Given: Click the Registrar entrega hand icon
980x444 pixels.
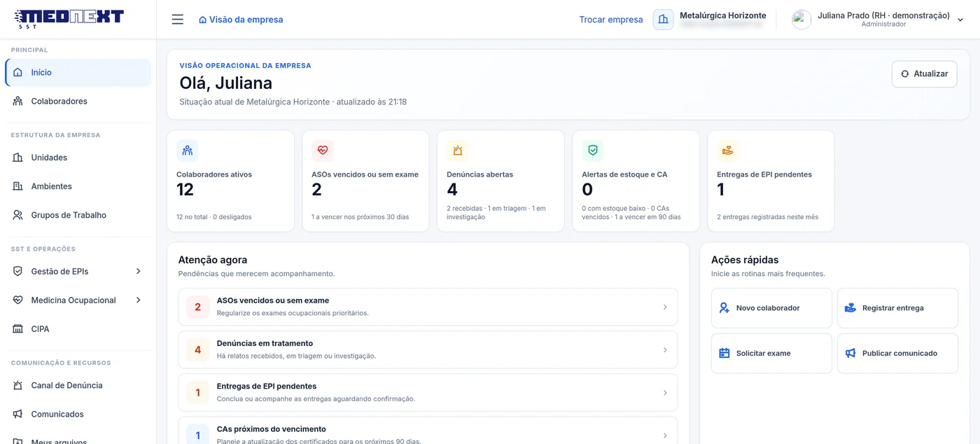Looking at the screenshot, I should pos(850,308).
